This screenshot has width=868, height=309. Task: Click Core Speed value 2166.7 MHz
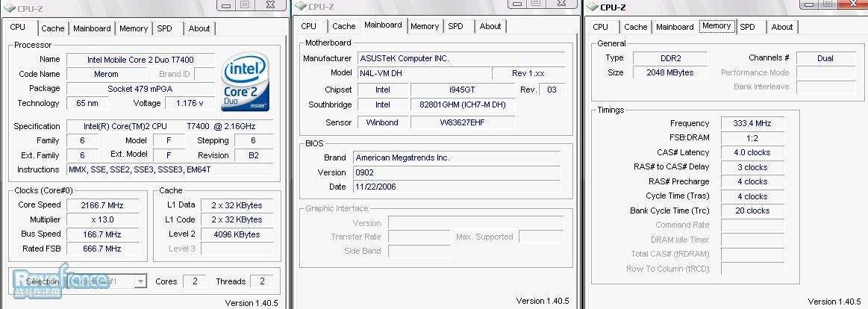coord(102,205)
